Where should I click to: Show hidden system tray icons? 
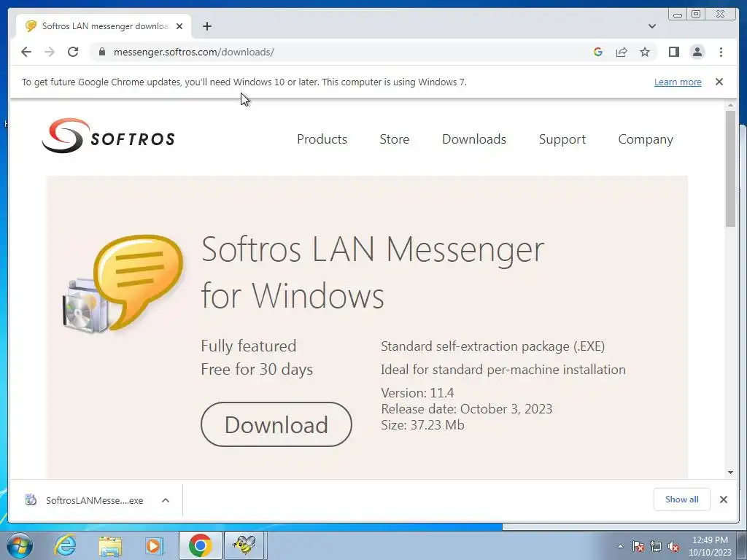coord(620,546)
